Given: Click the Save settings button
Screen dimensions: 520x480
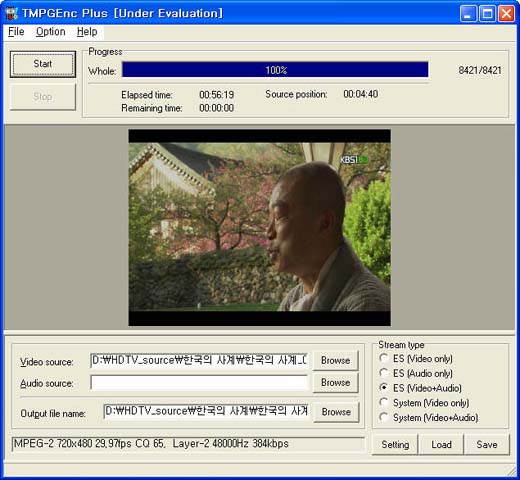Looking at the screenshot, I should point(487,444).
